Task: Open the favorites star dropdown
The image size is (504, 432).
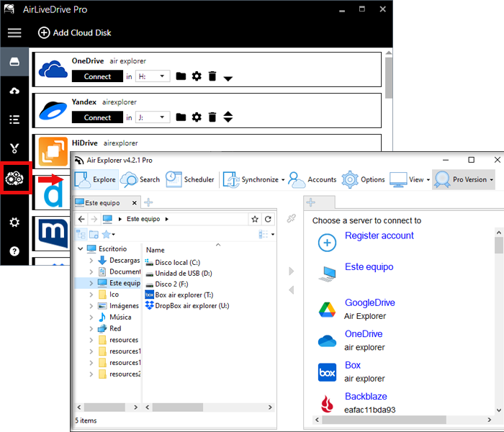Action: pyautogui.click(x=108, y=234)
